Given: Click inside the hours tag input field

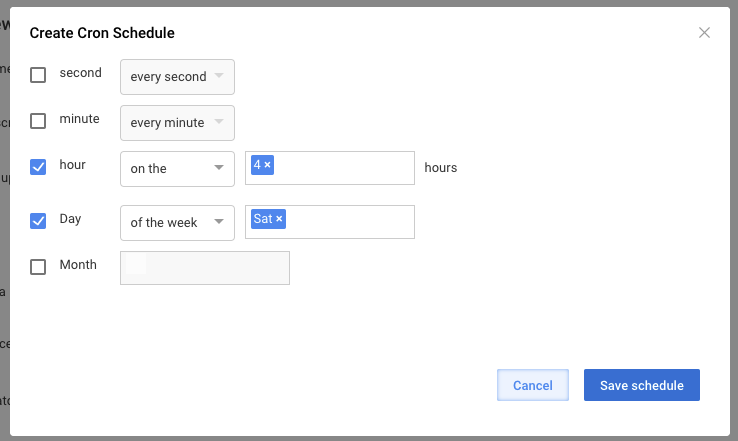Looking at the screenshot, I should 344,168.
